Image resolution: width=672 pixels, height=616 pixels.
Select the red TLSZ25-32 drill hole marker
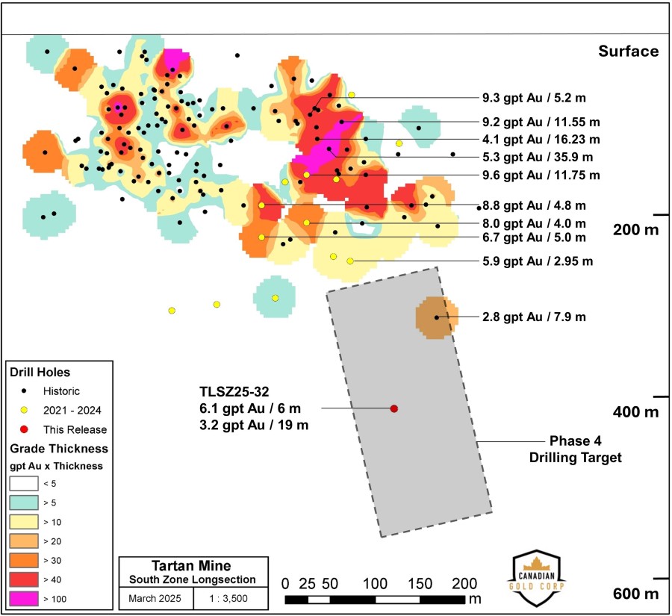393,408
